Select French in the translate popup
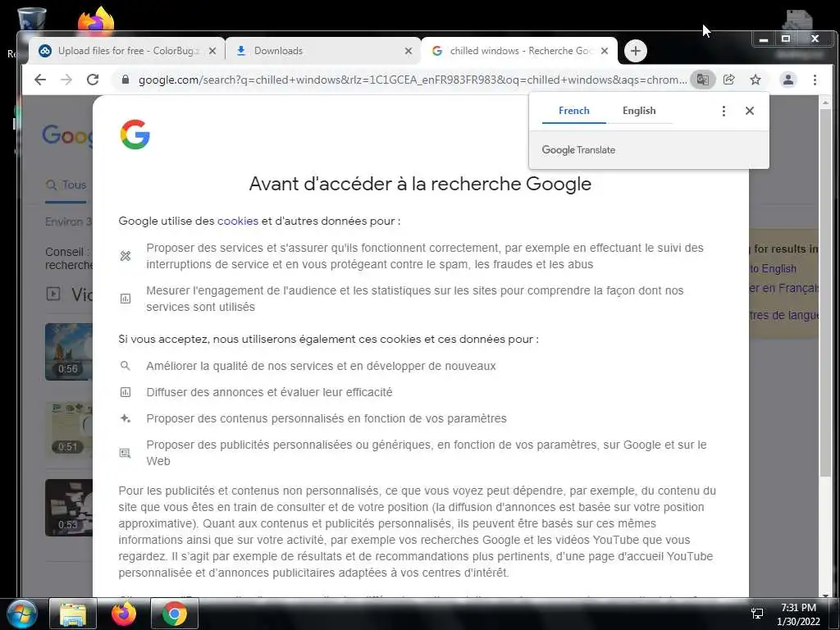This screenshot has width=840, height=630. click(573, 111)
